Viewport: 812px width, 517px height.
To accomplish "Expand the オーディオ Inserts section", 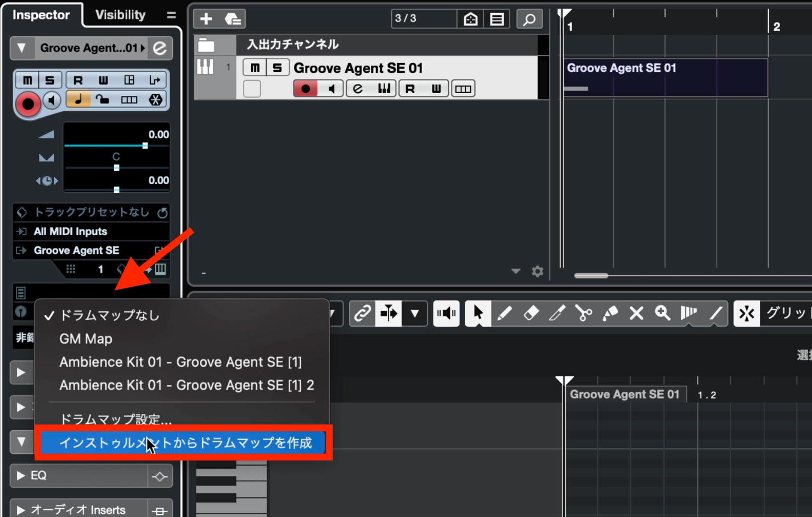I will [21, 510].
